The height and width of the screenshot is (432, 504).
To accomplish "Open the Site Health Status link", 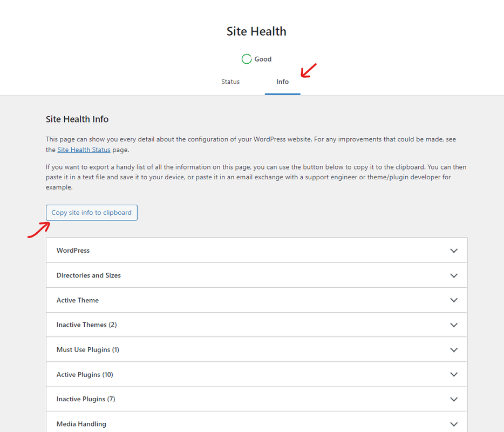I will click(84, 150).
